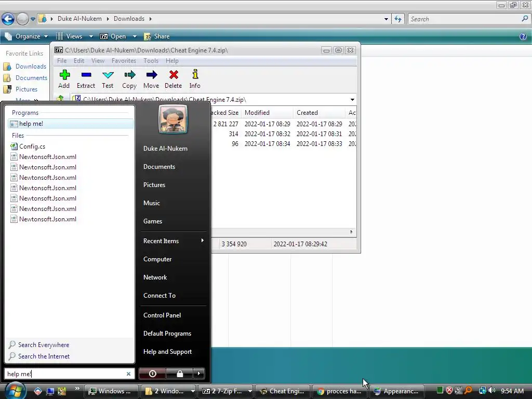
Task: Open Network from the Start menu
Action: click(155, 277)
